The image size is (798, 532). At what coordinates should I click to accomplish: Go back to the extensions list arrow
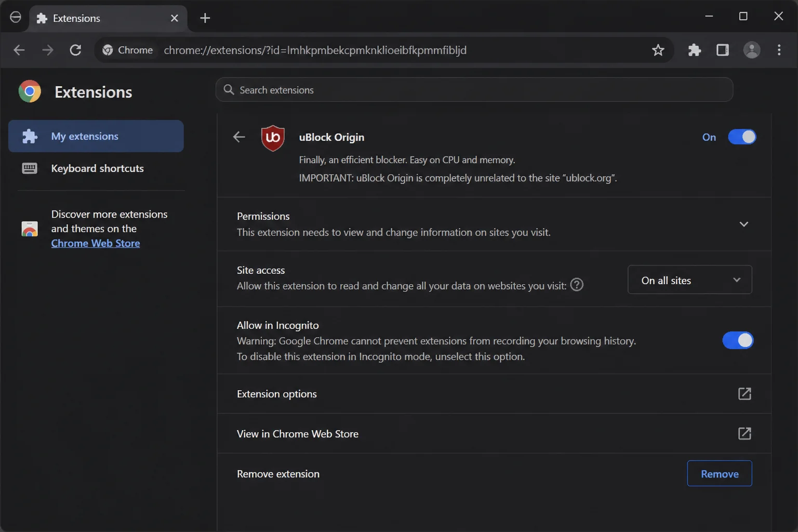click(239, 137)
